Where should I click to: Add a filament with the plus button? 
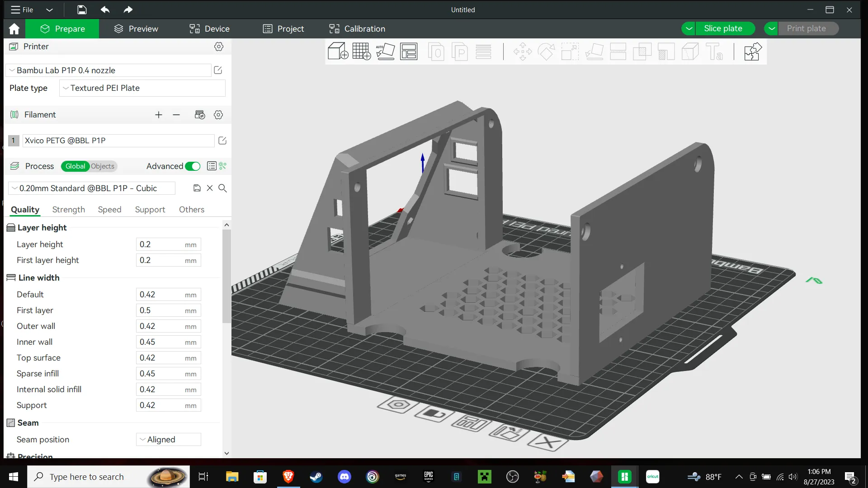point(159,115)
